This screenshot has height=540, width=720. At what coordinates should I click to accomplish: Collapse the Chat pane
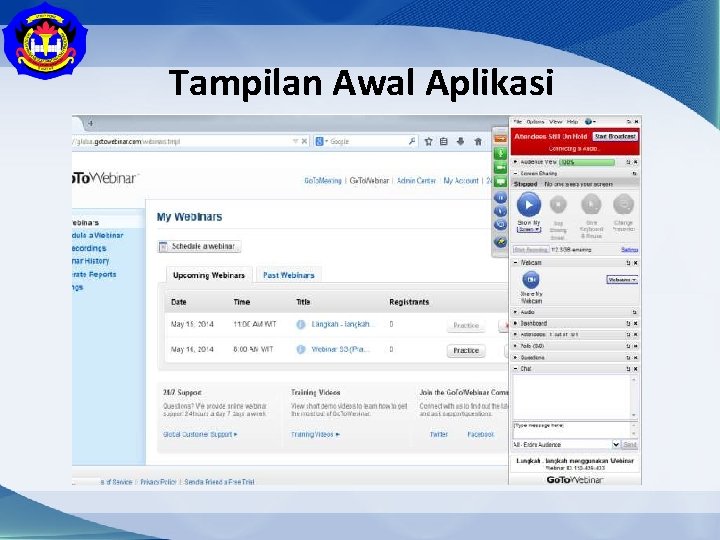pyautogui.click(x=515, y=369)
